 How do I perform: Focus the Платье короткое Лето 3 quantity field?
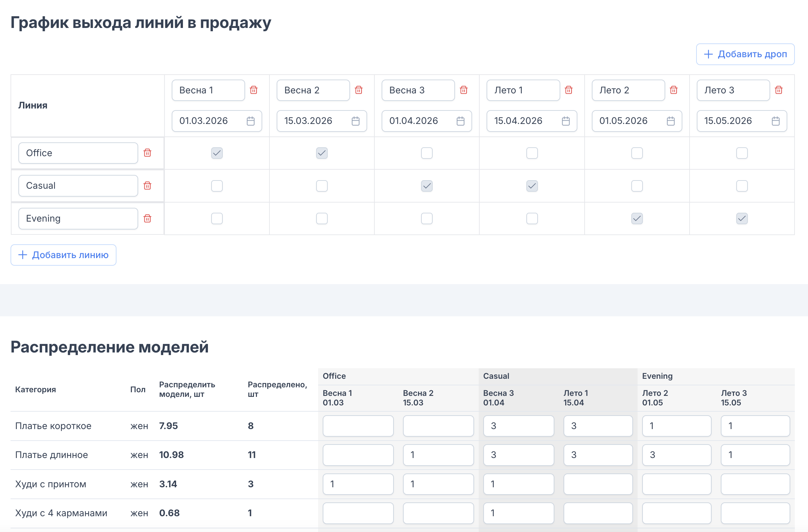(x=755, y=426)
